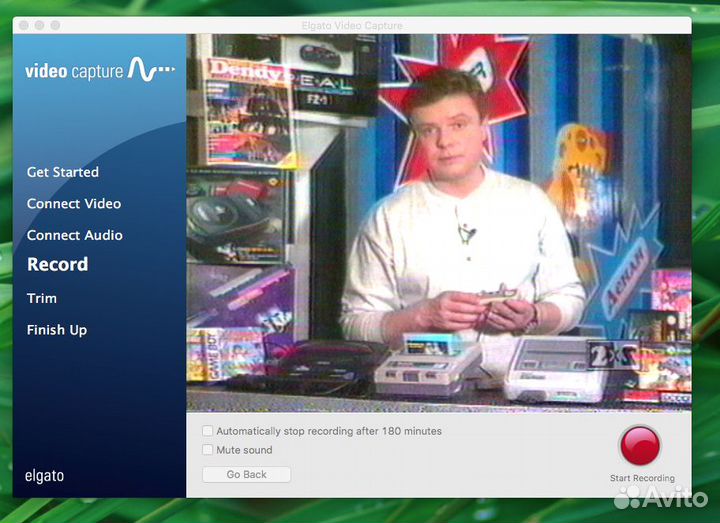Click the Start Recording text label
This screenshot has height=523, width=720.
(642, 478)
